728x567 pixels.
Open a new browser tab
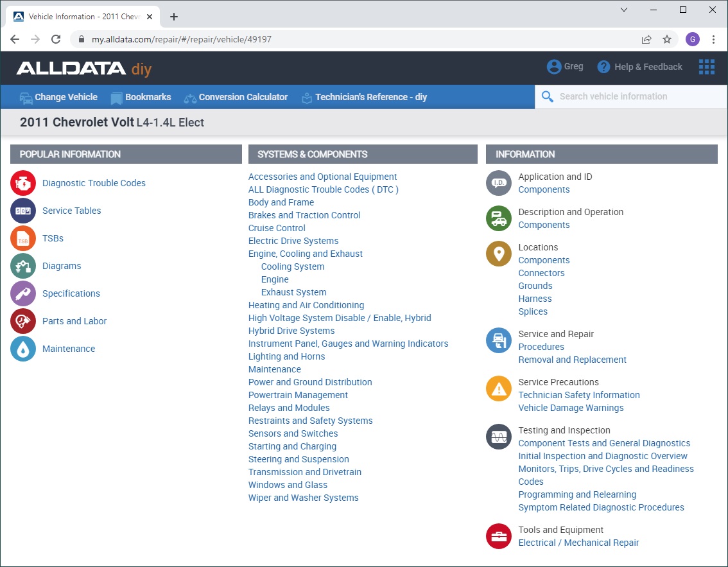(174, 17)
